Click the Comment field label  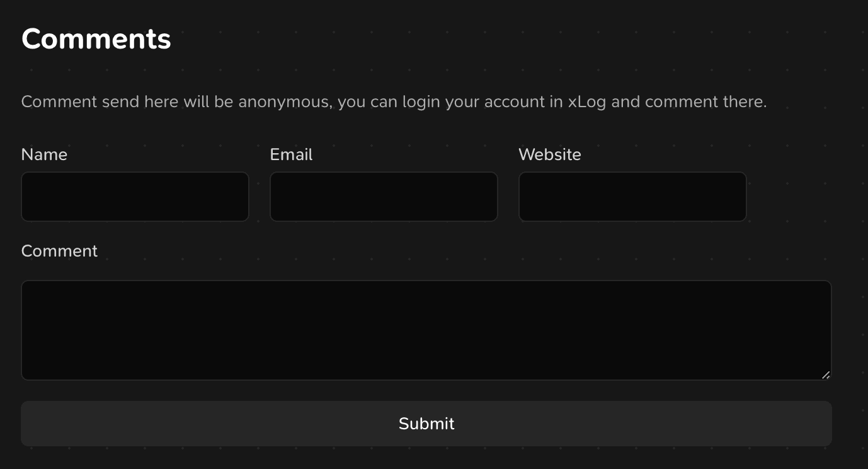coord(59,251)
